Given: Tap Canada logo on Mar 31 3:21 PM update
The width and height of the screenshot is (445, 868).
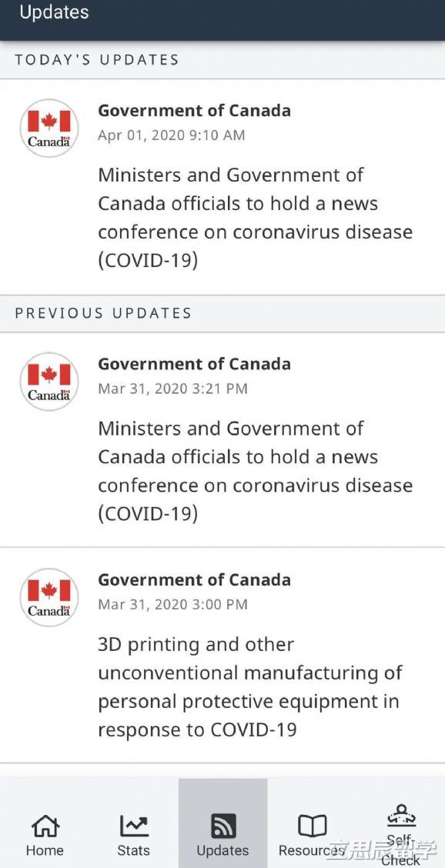Looking at the screenshot, I should point(49,382).
